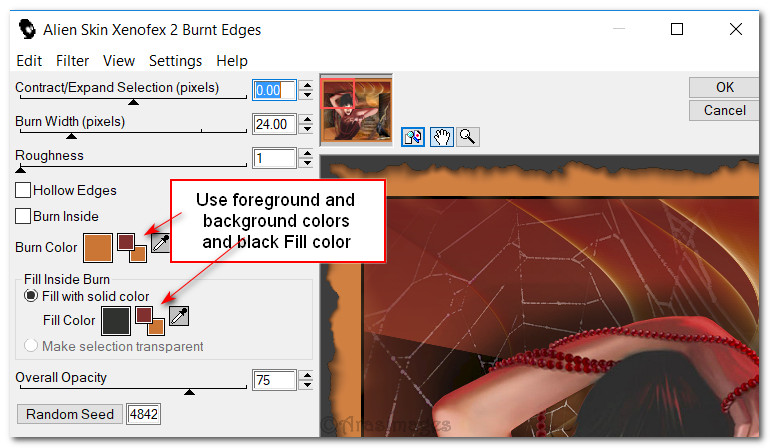Select the hand pan tool
This screenshot has height=448, width=770.
click(441, 137)
